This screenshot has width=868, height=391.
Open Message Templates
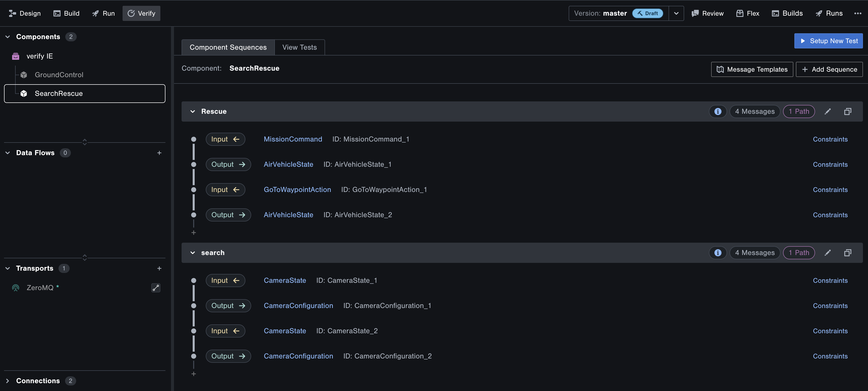coord(752,69)
